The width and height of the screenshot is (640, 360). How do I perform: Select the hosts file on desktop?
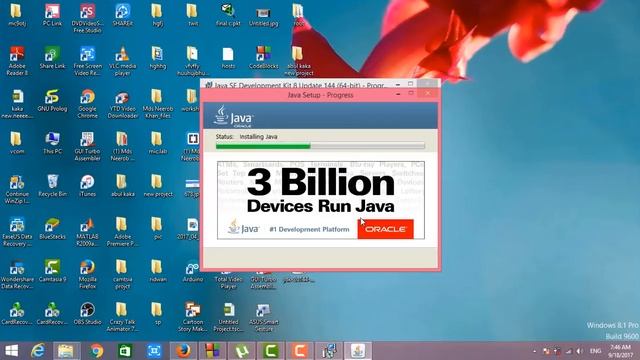click(228, 58)
